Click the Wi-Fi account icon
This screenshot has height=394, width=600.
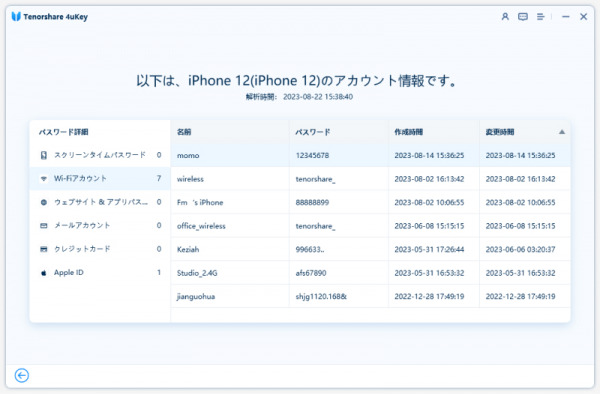[44, 179]
